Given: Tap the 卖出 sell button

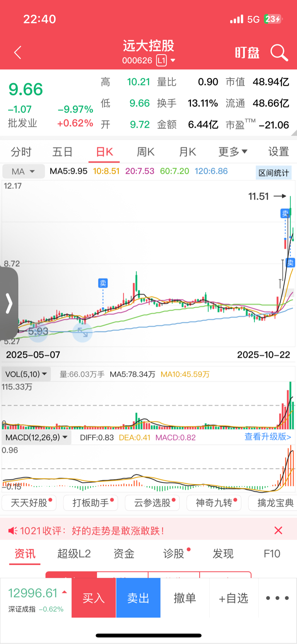Looking at the screenshot, I should (138, 598).
